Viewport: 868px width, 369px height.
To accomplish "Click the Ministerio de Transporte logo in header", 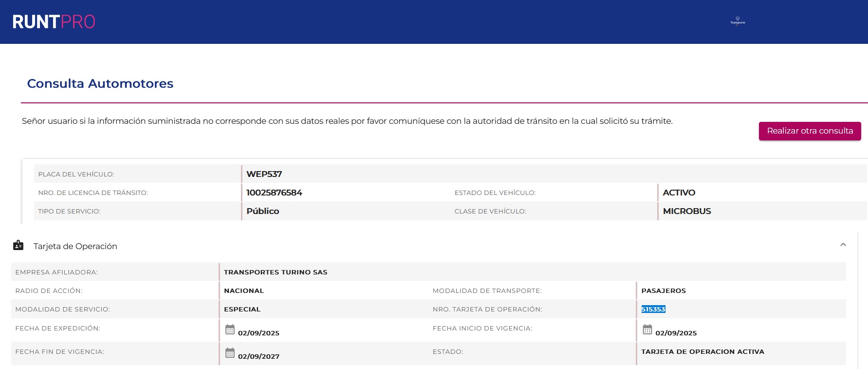I will [738, 21].
